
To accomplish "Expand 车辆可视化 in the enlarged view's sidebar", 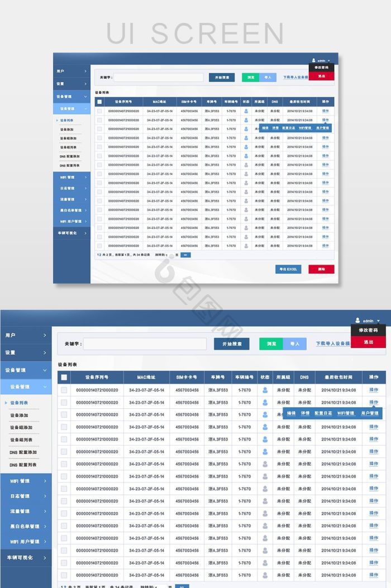I will 26,558.
